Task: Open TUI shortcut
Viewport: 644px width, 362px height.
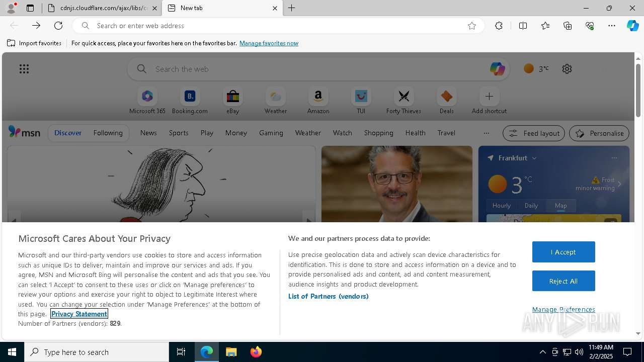Action: [361, 102]
